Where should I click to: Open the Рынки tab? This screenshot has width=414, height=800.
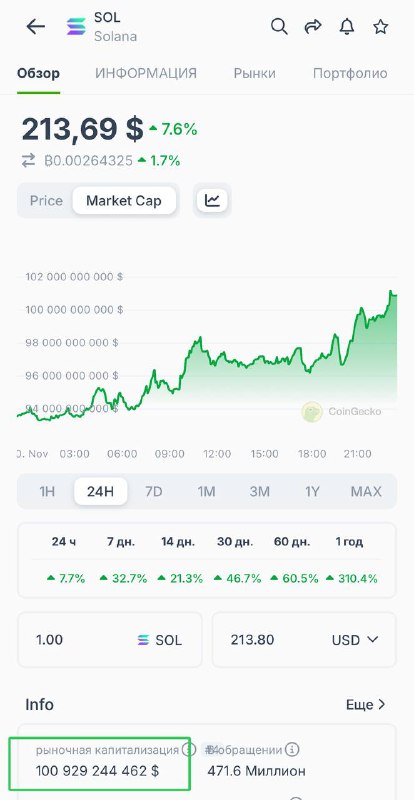tap(255, 73)
